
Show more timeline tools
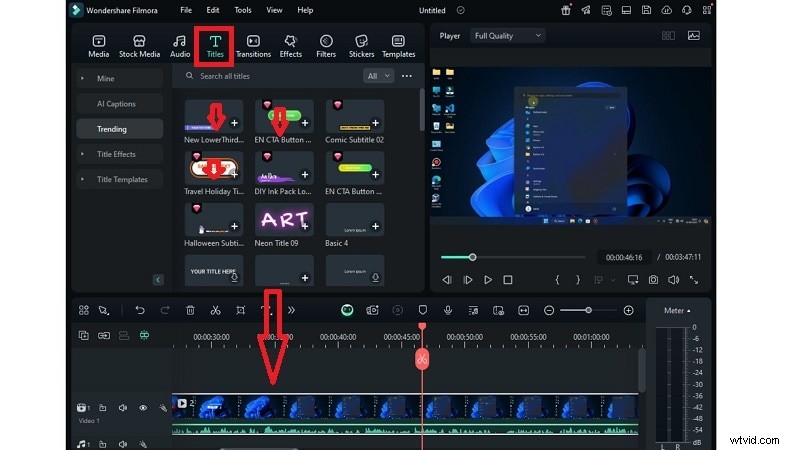click(291, 310)
